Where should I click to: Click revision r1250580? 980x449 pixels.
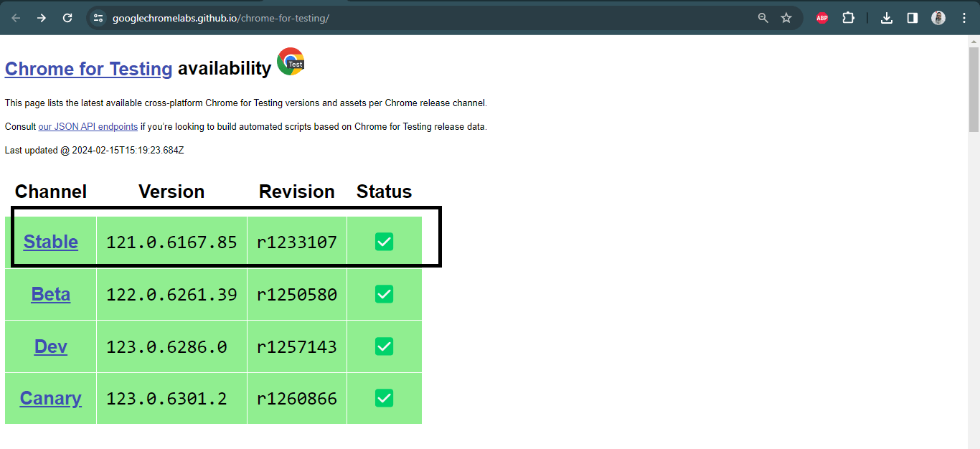(297, 295)
